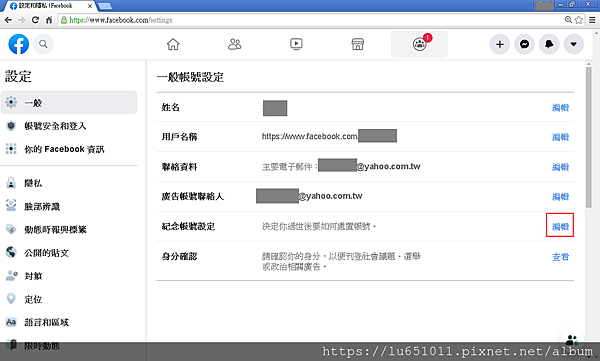Edit the 姓名 row
Viewport: 600px width, 361px height.
point(560,108)
